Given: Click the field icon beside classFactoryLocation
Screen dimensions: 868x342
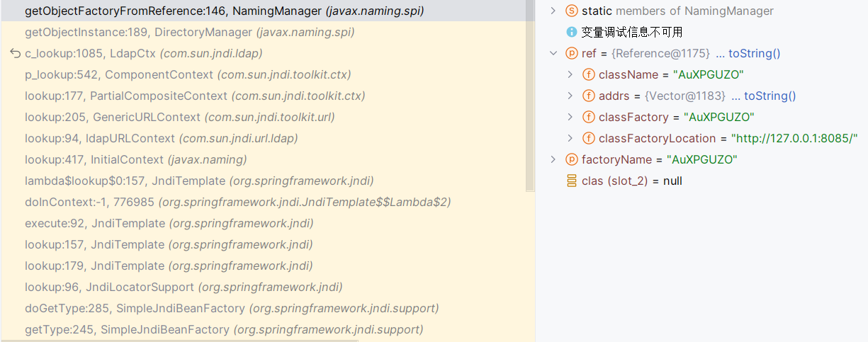Looking at the screenshot, I should coord(589,138).
